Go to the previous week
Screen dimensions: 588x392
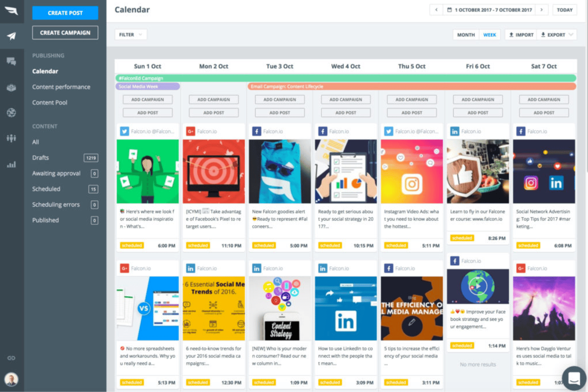point(436,10)
